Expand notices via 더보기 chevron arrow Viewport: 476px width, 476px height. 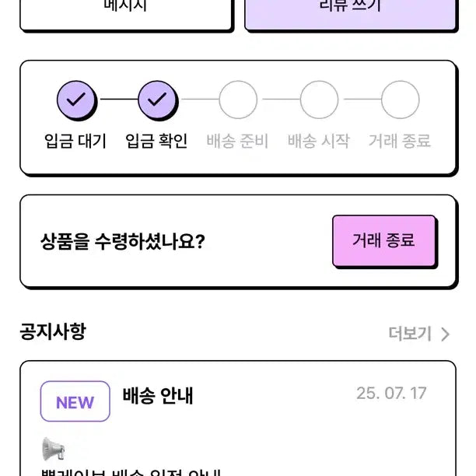click(445, 334)
